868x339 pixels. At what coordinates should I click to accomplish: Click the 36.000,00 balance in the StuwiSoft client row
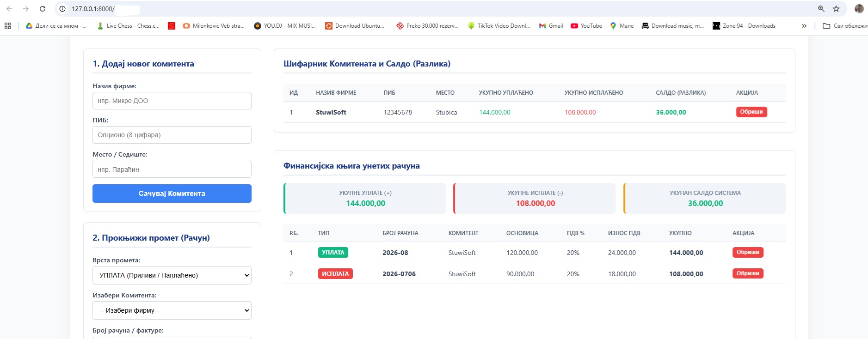pyautogui.click(x=671, y=112)
